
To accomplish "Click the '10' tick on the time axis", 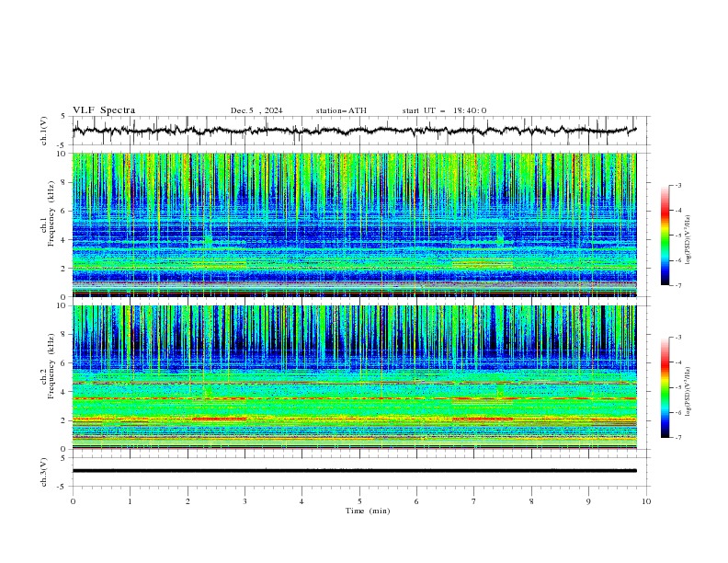I will [646, 501].
